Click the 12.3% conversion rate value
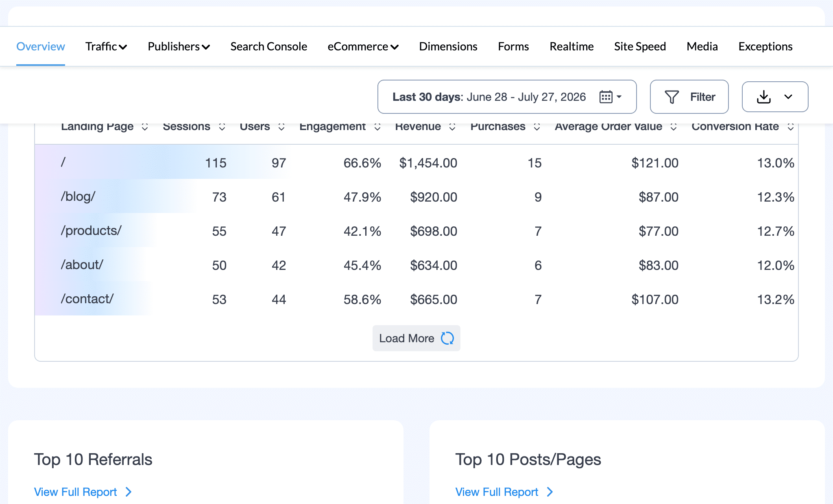 coord(776,197)
